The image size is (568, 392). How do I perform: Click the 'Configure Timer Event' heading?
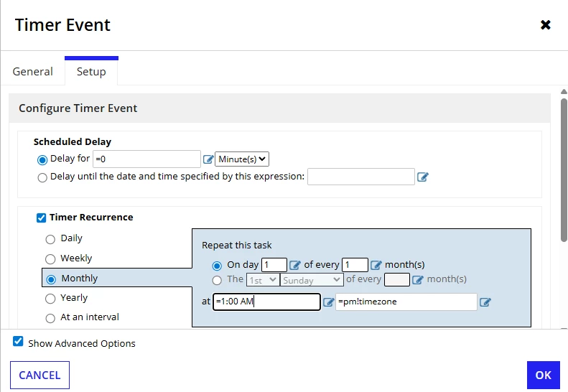pyautogui.click(x=78, y=108)
